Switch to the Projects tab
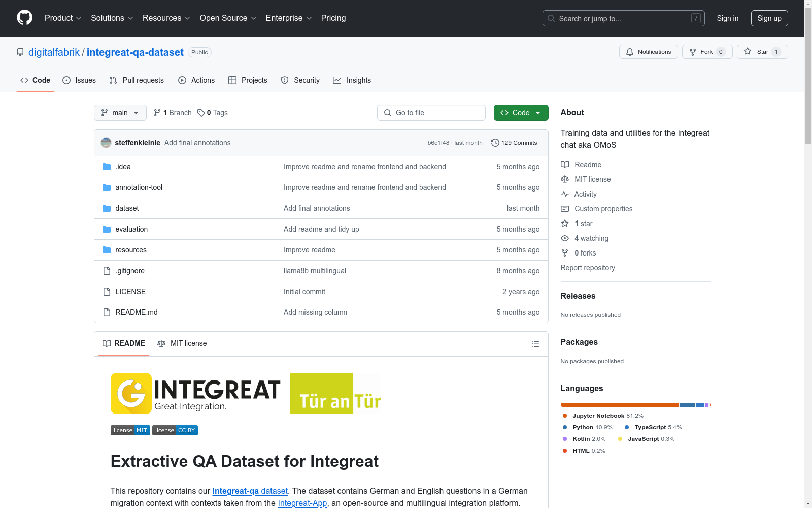 (x=248, y=80)
